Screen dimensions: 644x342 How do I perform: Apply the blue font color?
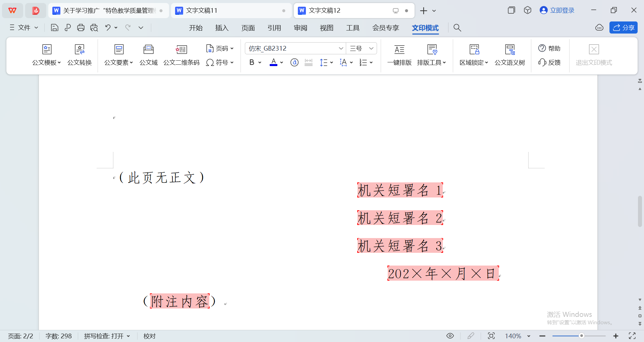tap(274, 63)
